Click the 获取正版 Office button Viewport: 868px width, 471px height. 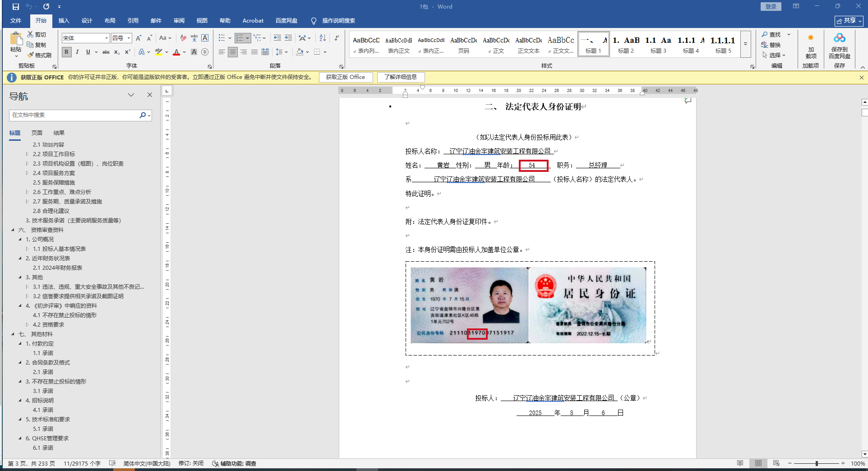point(345,77)
